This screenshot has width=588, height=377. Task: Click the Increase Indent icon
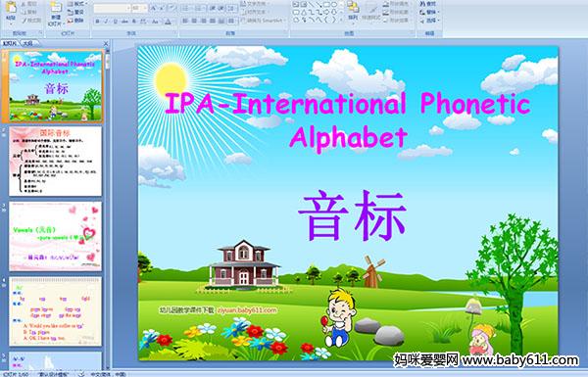point(221,8)
